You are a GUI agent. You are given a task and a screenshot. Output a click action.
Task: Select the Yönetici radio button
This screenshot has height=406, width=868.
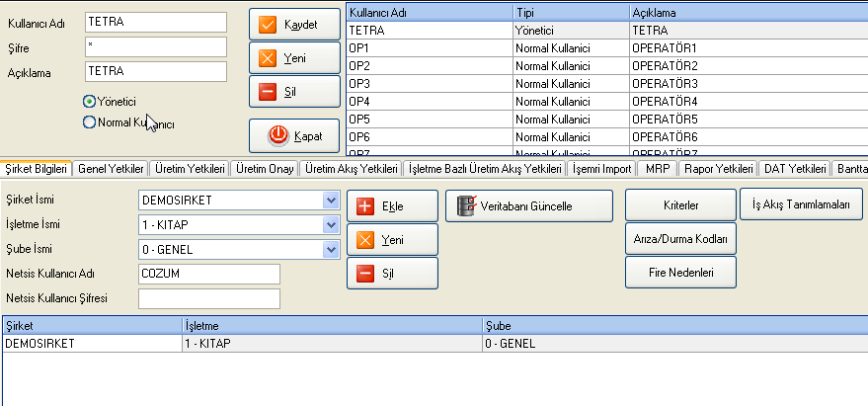pos(90,101)
